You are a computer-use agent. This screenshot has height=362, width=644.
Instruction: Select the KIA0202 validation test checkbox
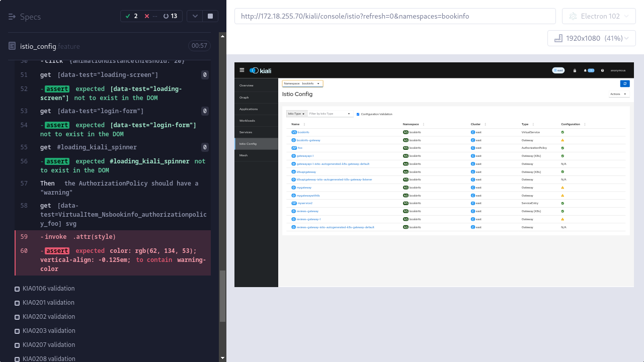(x=17, y=317)
